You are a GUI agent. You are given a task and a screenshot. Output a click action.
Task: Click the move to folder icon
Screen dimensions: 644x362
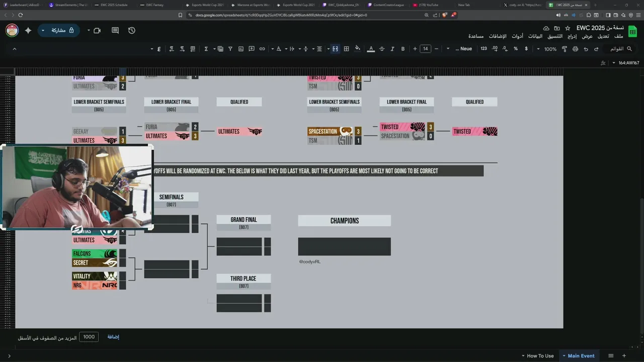pos(557,28)
